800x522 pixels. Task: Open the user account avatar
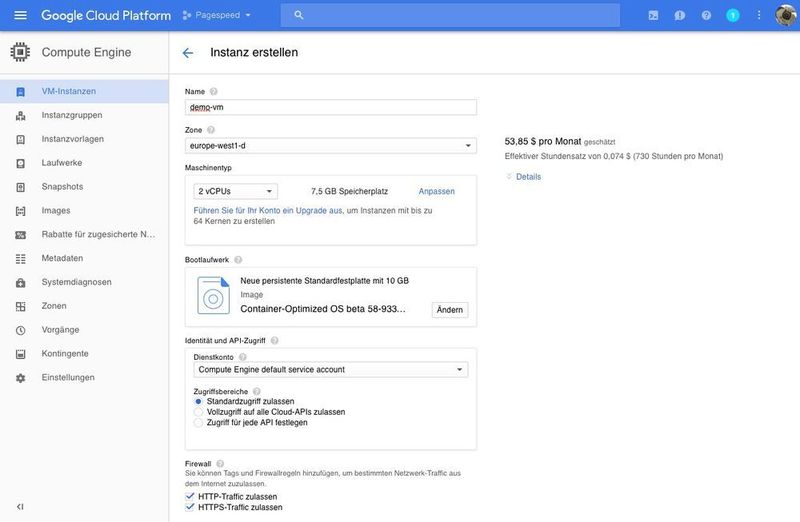786,15
